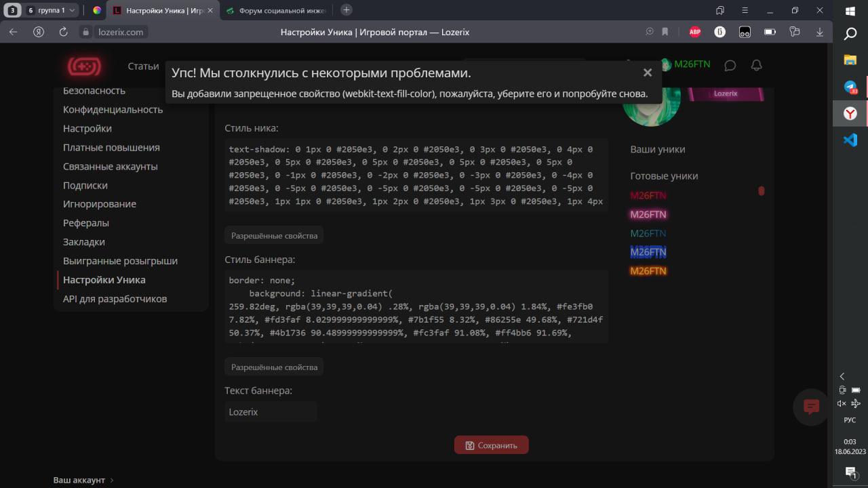Go back with the browser arrow
The width and height of the screenshot is (868, 488).
pos(13,32)
